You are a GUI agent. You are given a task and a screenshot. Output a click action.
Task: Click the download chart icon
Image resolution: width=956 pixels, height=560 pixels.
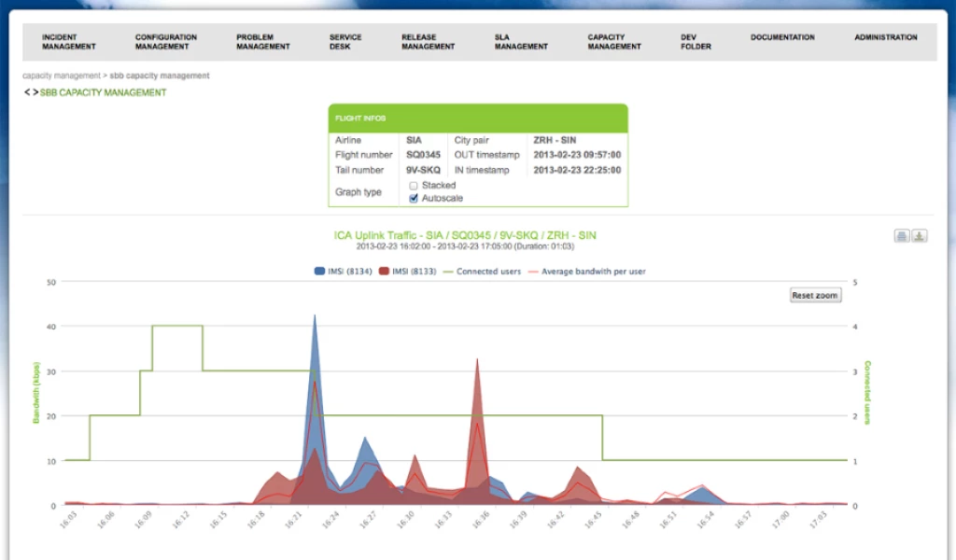[x=919, y=236]
